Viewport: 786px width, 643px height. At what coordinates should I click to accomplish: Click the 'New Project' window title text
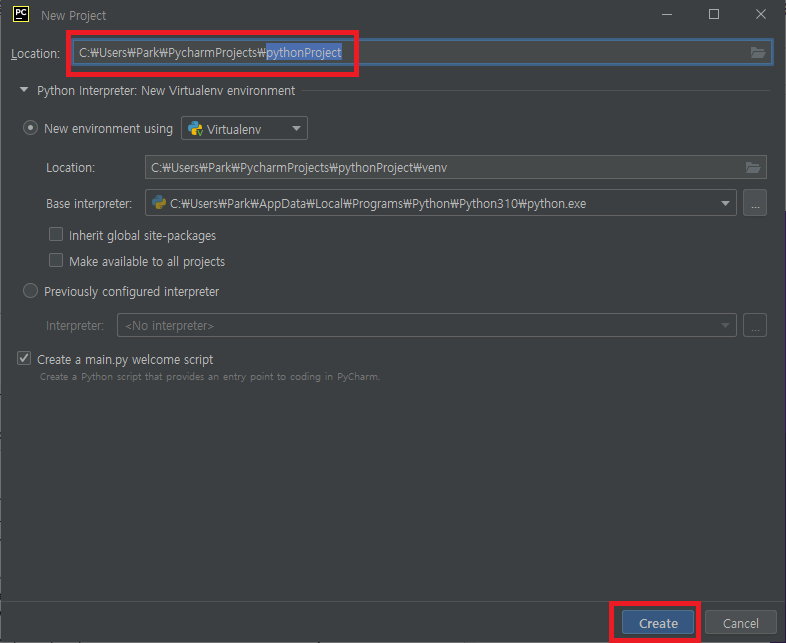(73, 16)
